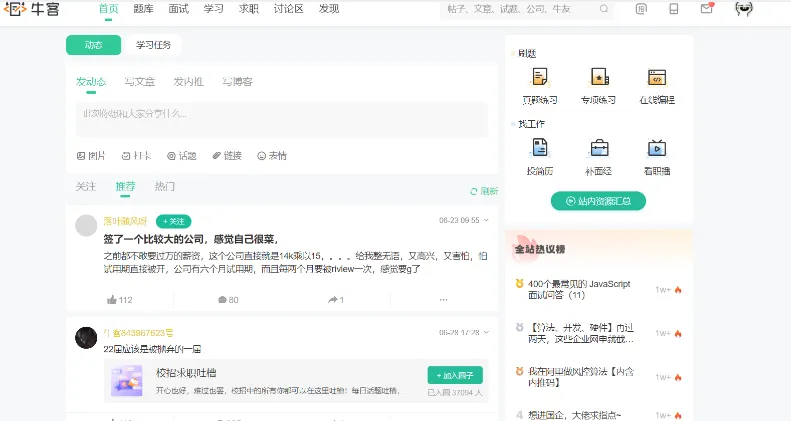Open the 题库 menu item
The width and height of the screenshot is (791, 421).
click(x=143, y=9)
